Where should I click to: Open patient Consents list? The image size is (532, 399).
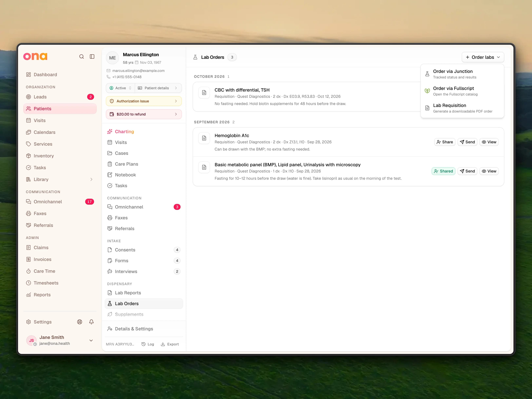click(144, 250)
